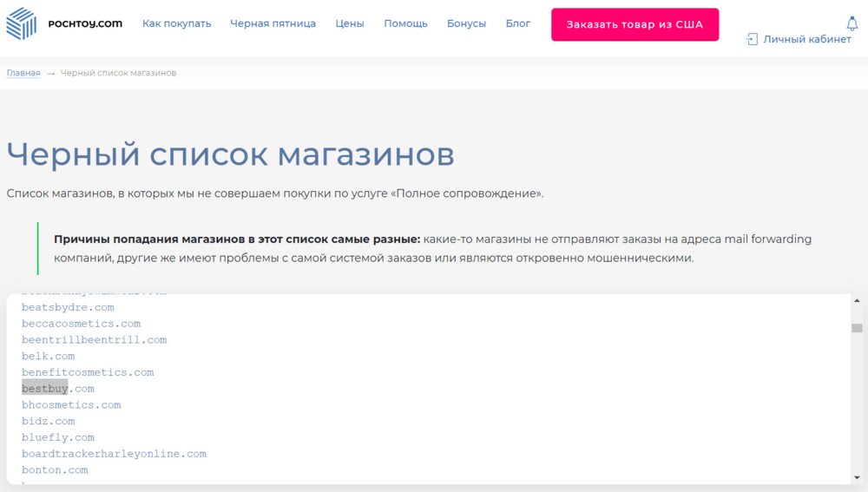Click the scroll-up arrow of the store list
Screen dimensions: 868x492
pos(857,300)
